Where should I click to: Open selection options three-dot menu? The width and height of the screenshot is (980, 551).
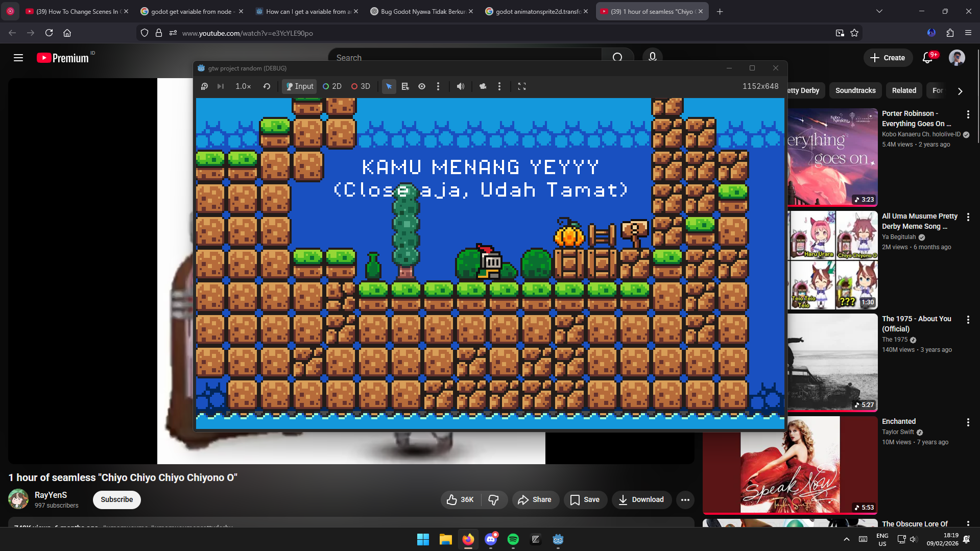point(438,86)
